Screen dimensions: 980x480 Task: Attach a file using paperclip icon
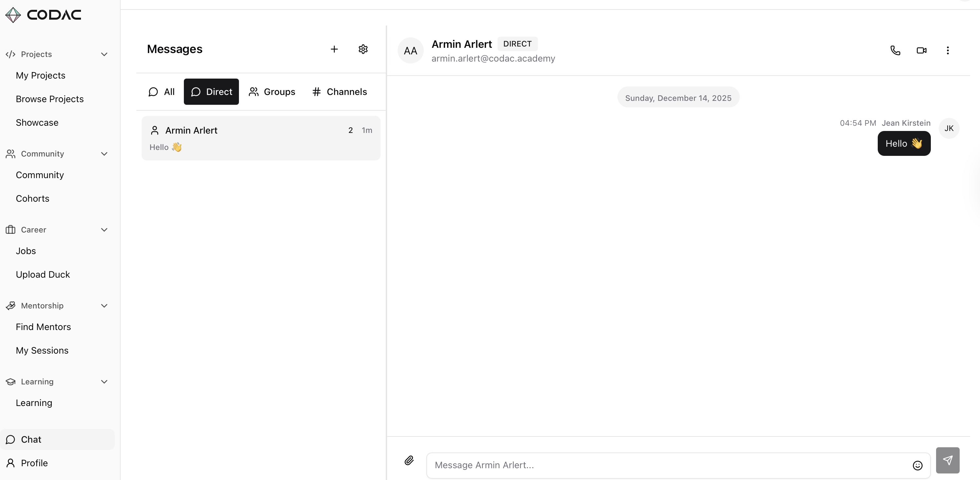point(409,460)
